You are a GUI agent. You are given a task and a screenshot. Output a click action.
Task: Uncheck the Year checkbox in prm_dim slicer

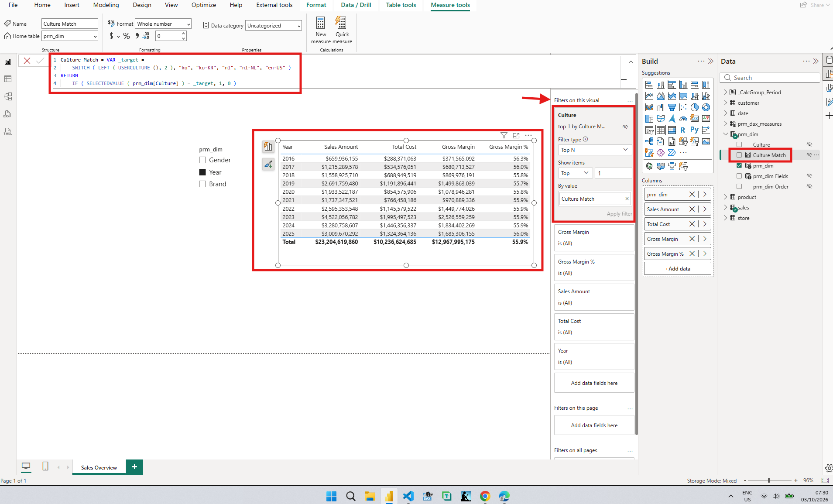tap(202, 172)
